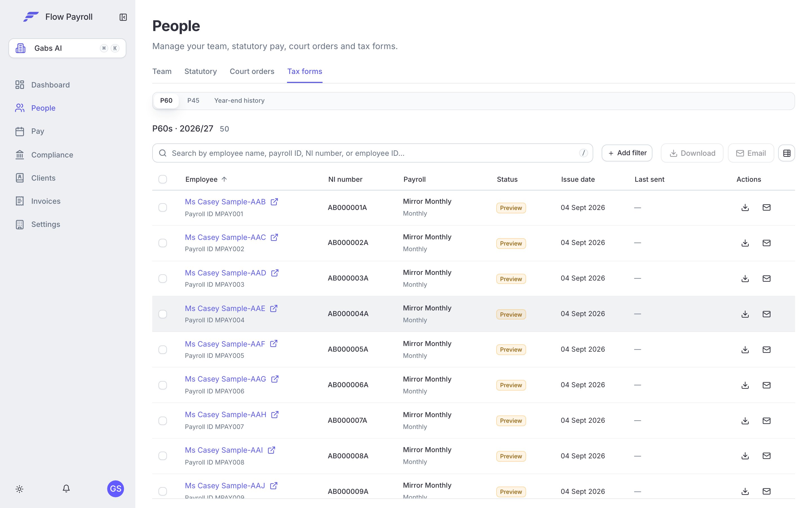Toggle the table columns view icon
This screenshot has height=508, width=812.
(x=787, y=153)
